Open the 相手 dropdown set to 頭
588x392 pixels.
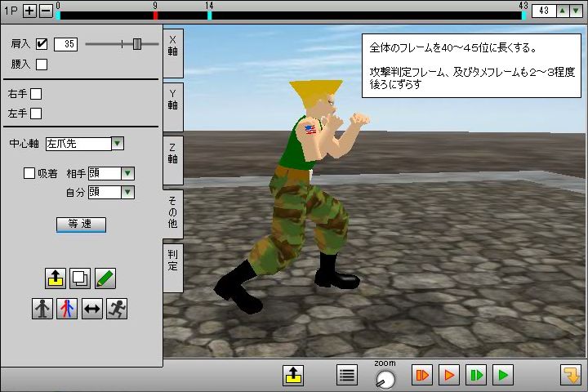click(111, 173)
